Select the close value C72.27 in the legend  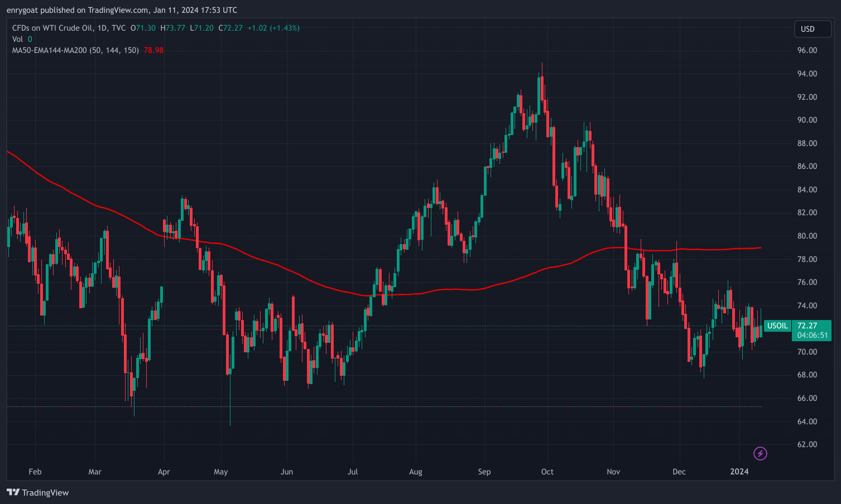pyautogui.click(x=230, y=28)
